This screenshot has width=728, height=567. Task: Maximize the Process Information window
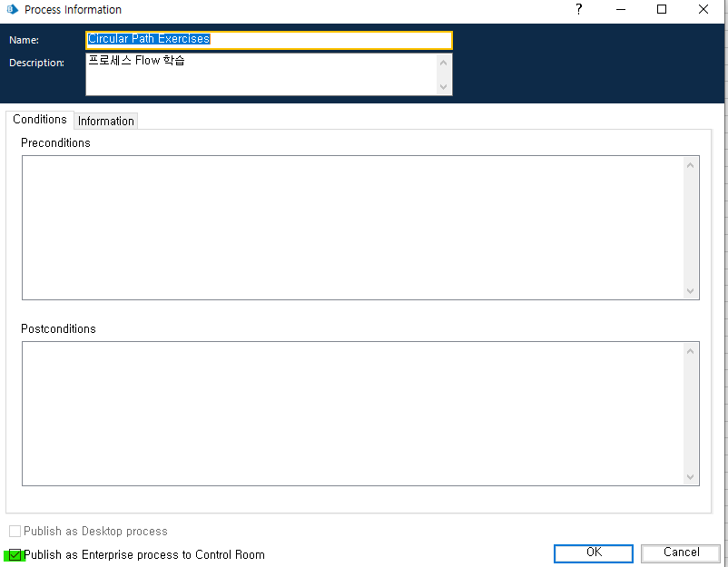coord(662,9)
